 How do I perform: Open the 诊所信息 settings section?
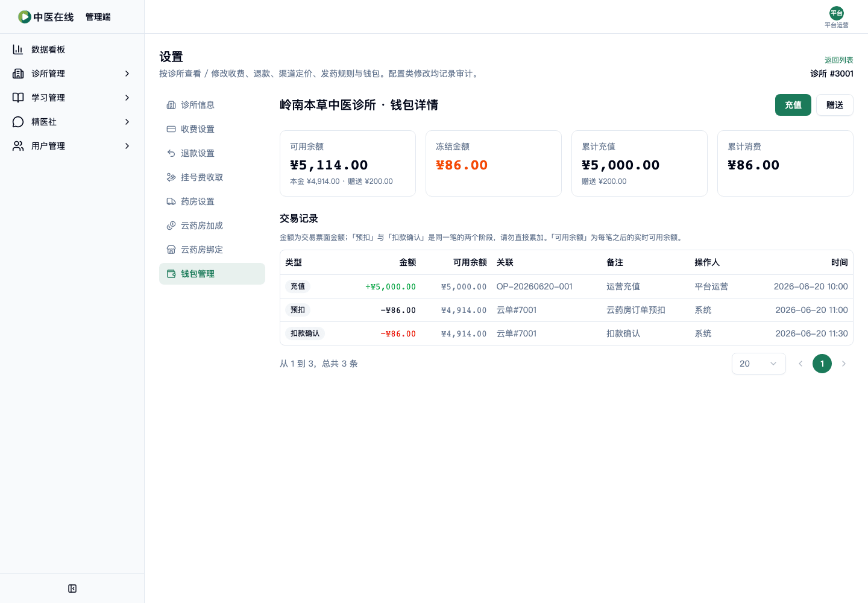coord(212,105)
